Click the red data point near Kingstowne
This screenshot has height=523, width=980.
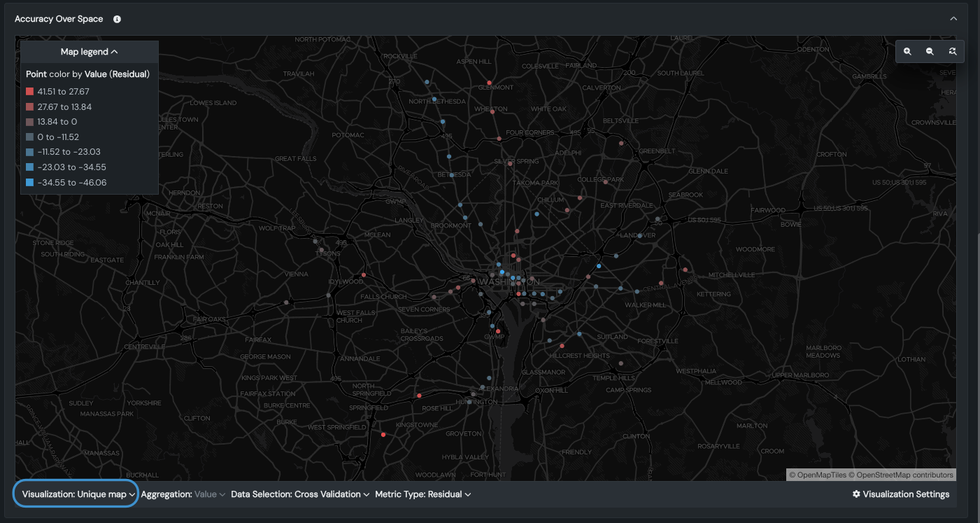[383, 435]
